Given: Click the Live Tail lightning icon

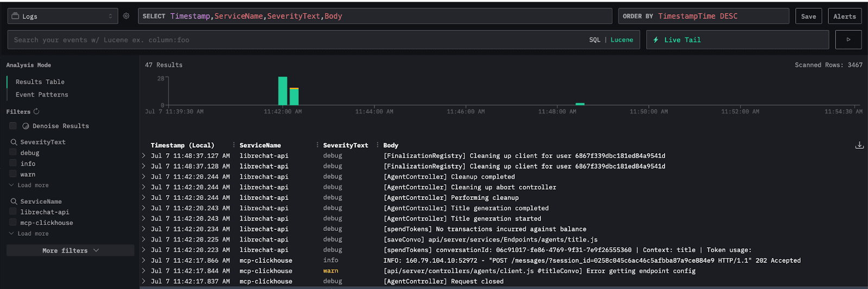Looking at the screenshot, I should (x=656, y=40).
